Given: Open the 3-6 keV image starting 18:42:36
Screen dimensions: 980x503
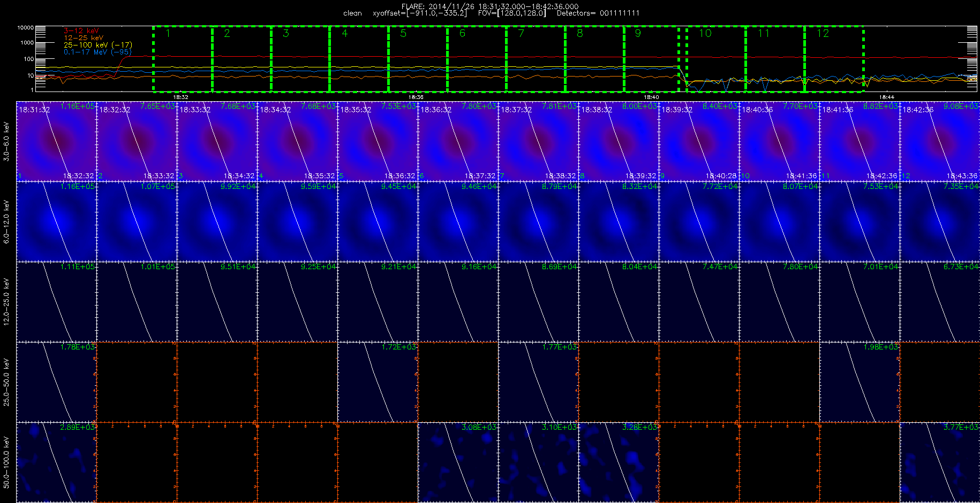Looking at the screenshot, I should coord(940,141).
